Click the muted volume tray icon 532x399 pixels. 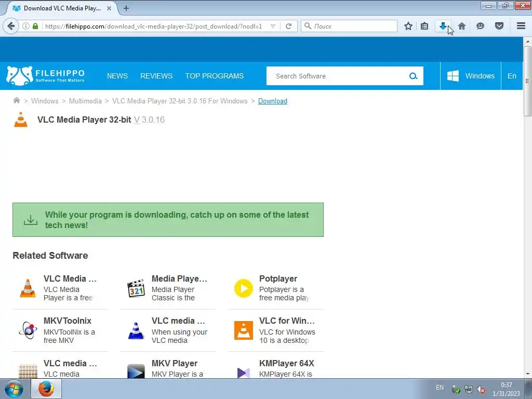[481, 389]
